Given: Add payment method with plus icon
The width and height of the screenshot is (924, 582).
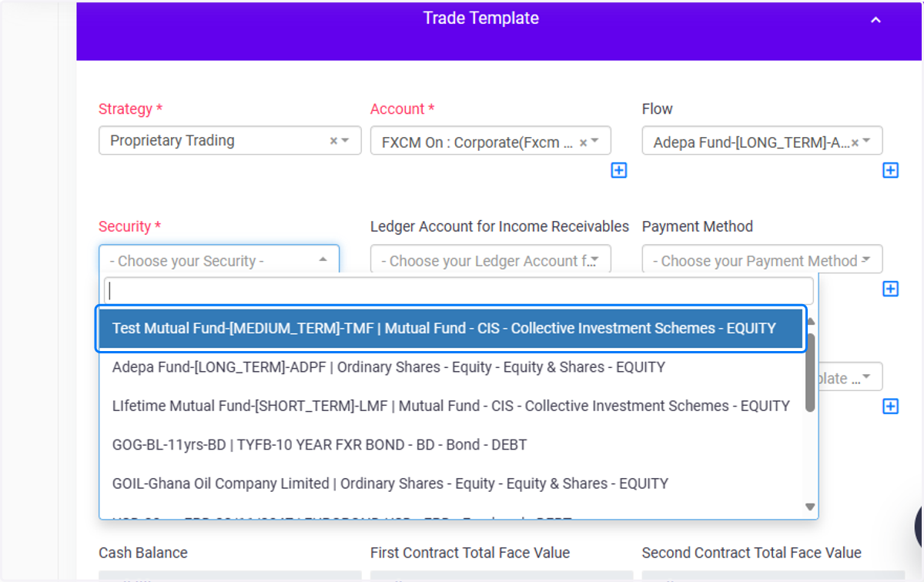Looking at the screenshot, I should pos(890,289).
